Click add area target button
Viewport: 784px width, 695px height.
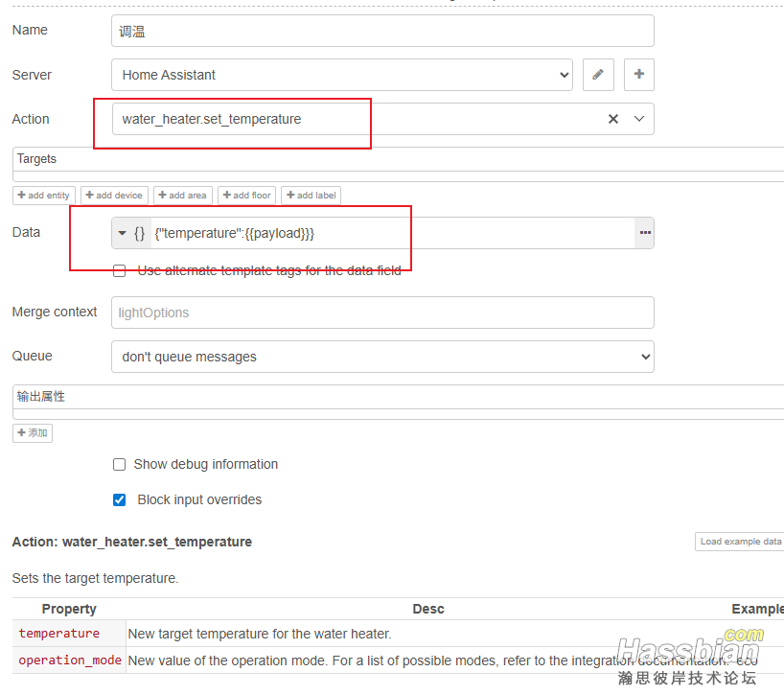tap(183, 196)
